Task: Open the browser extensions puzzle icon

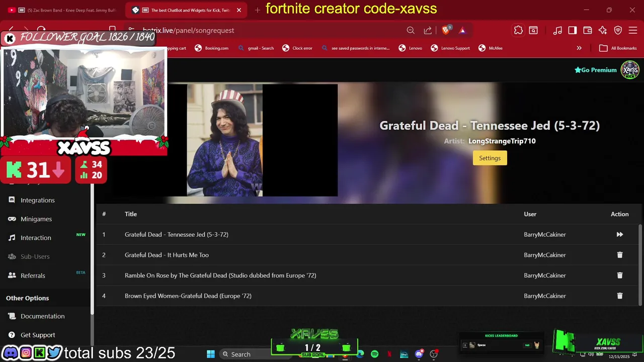Action: click(518, 30)
